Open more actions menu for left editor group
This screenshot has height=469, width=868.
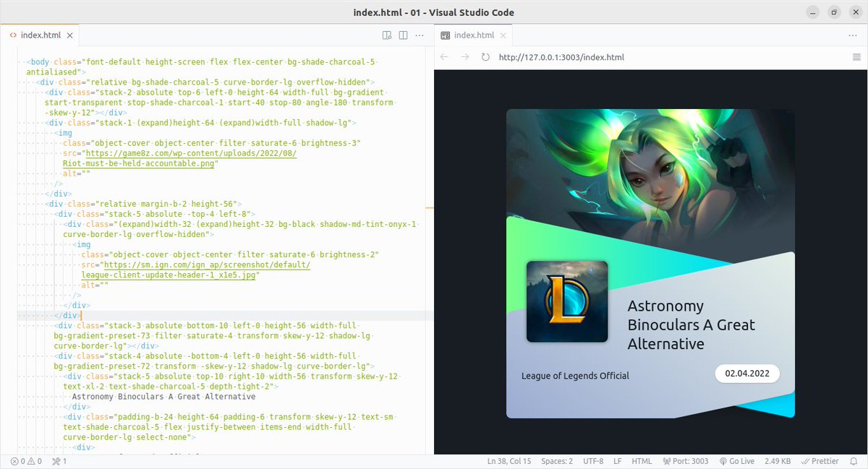[420, 35]
